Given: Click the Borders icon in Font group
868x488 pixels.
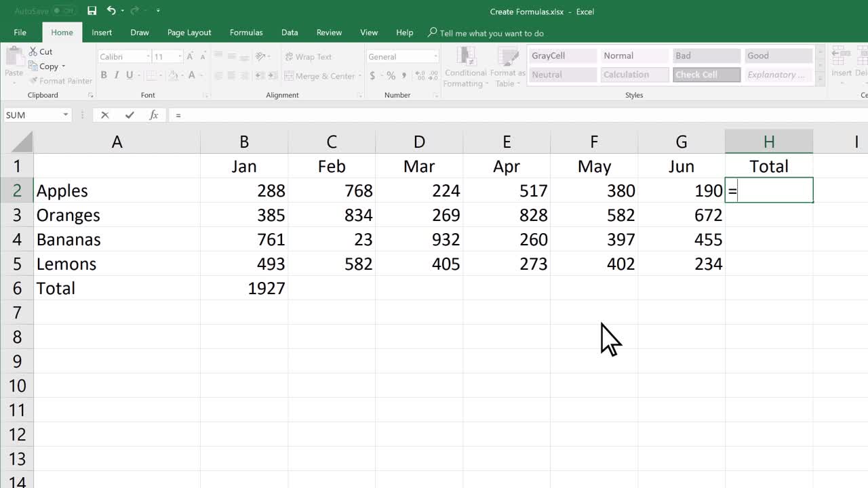Looking at the screenshot, I should (153, 75).
